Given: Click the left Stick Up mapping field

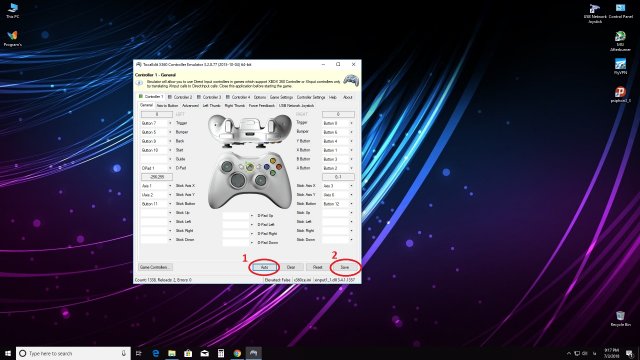Looking at the screenshot, I should 154,213.
